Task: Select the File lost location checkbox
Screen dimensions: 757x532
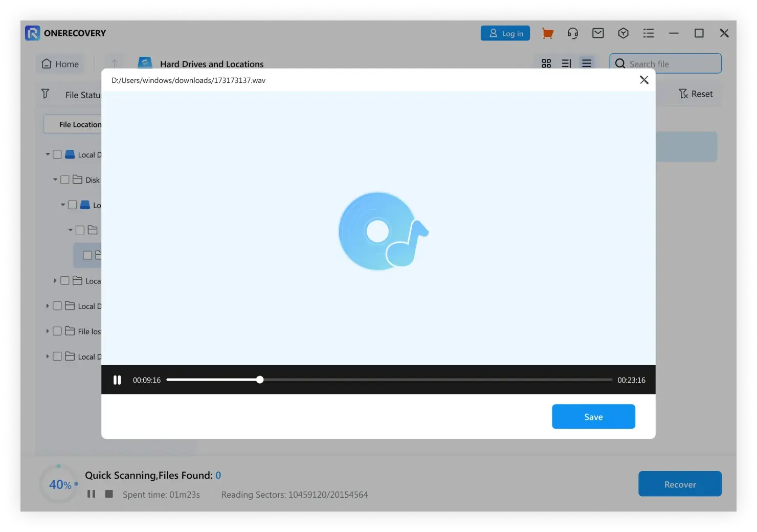Action: pyautogui.click(x=57, y=331)
